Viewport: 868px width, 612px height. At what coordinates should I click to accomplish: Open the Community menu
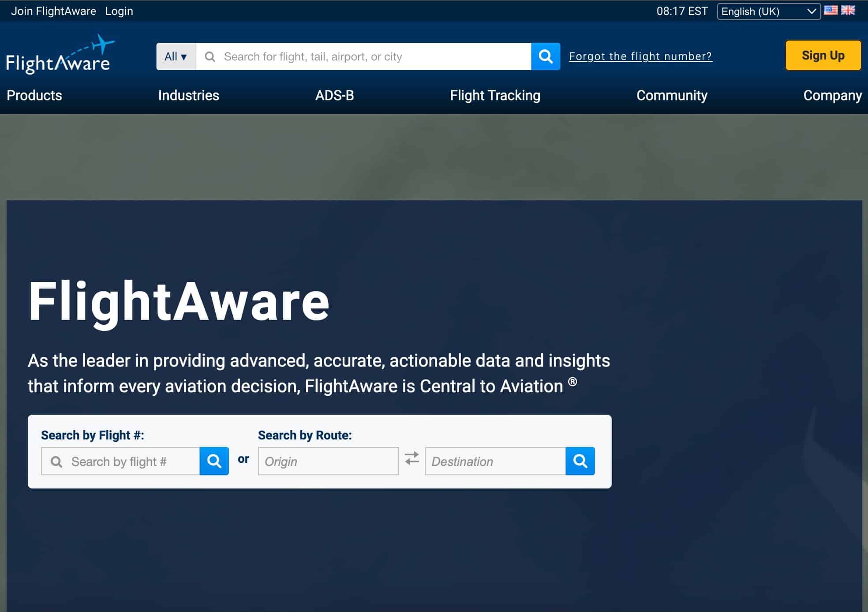click(x=672, y=95)
